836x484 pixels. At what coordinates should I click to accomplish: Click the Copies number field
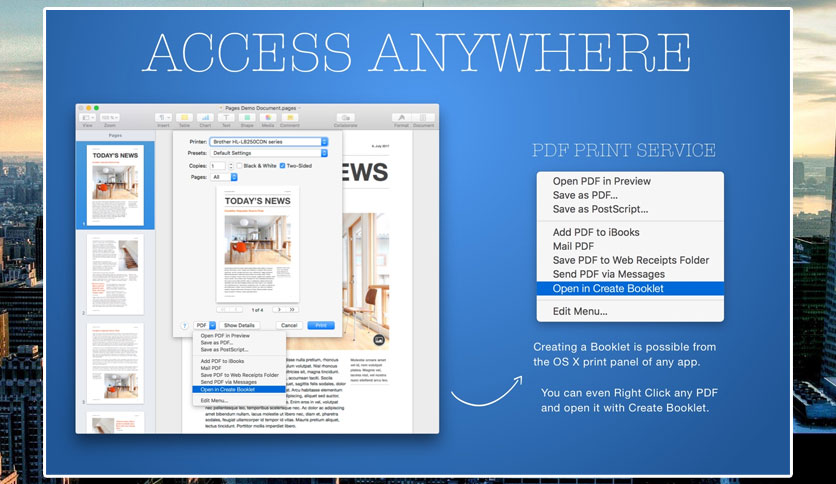[218, 166]
